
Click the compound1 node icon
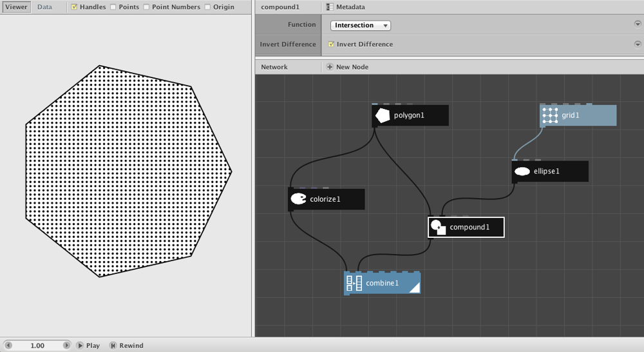pyautogui.click(x=439, y=227)
